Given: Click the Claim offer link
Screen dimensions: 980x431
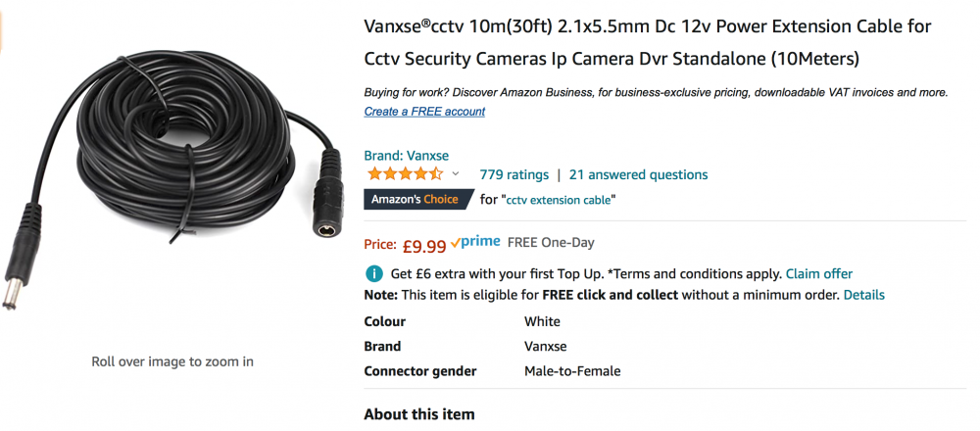Looking at the screenshot, I should [x=818, y=273].
